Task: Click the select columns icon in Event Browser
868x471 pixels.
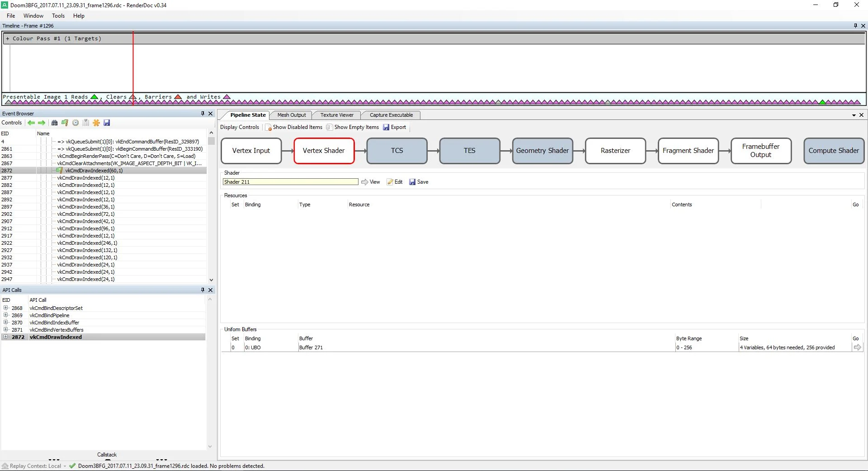Action: (86, 123)
